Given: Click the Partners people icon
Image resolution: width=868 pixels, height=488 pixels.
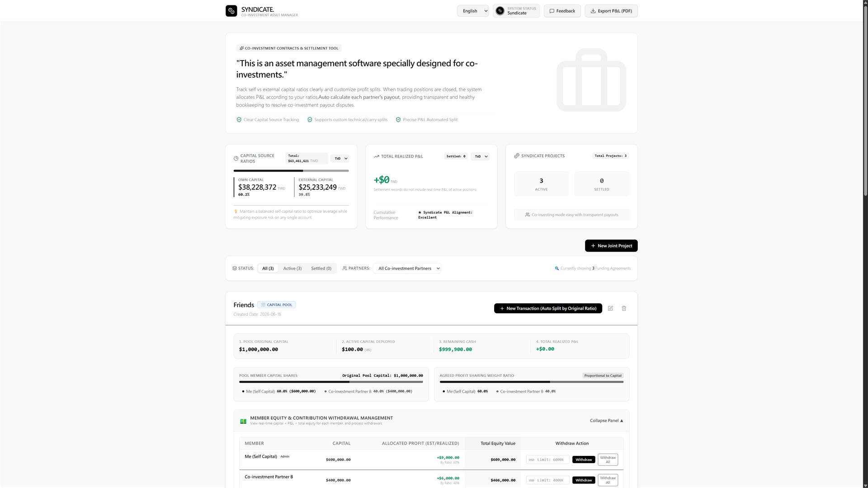Looking at the screenshot, I should point(344,268).
